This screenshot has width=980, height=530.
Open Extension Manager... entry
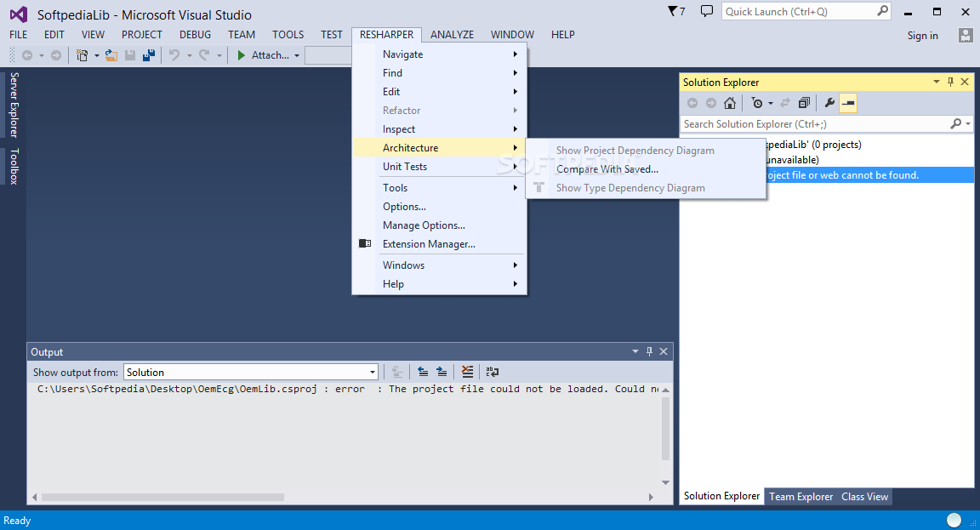(x=439, y=244)
